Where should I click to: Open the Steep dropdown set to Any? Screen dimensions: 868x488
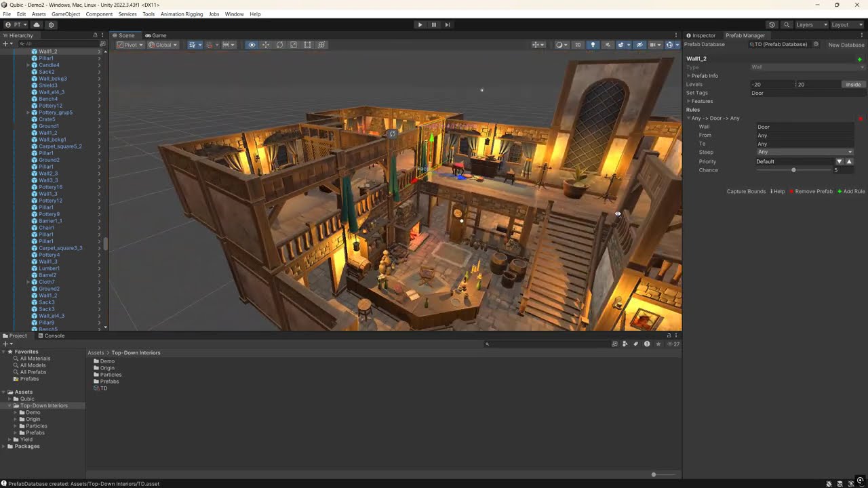805,152
